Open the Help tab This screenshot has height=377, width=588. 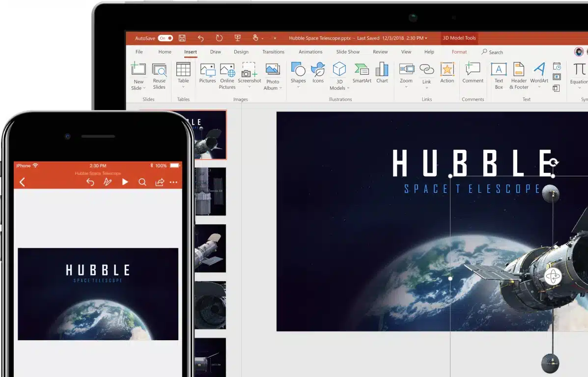429,52
